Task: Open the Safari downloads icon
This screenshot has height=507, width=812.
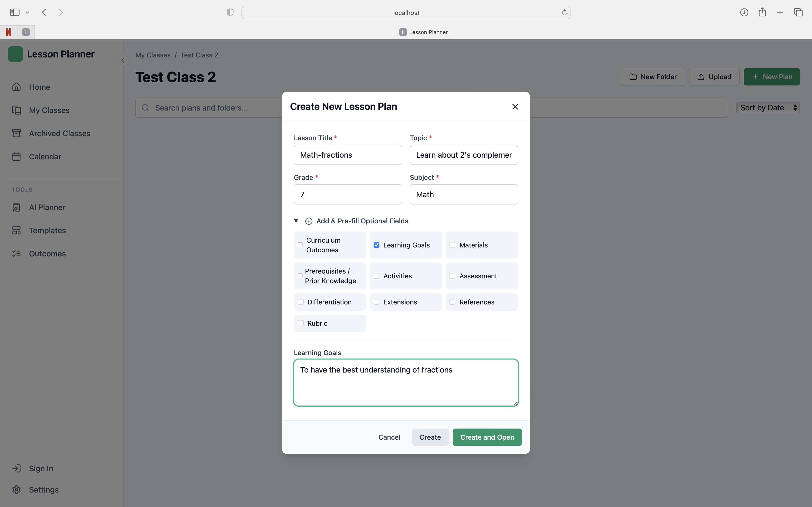Action: (744, 12)
